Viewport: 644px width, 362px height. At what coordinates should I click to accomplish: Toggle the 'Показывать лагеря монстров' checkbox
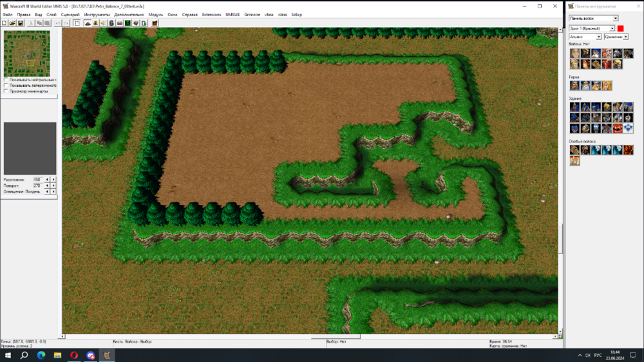tap(6, 86)
